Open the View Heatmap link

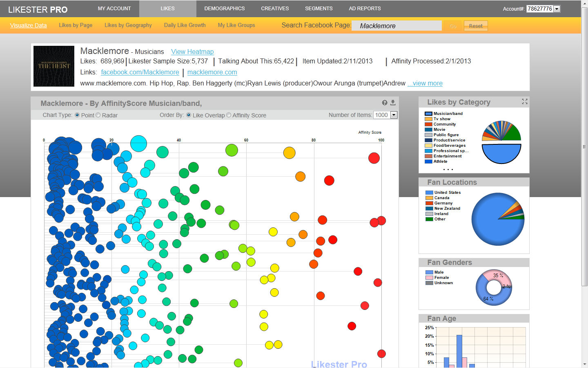point(192,52)
